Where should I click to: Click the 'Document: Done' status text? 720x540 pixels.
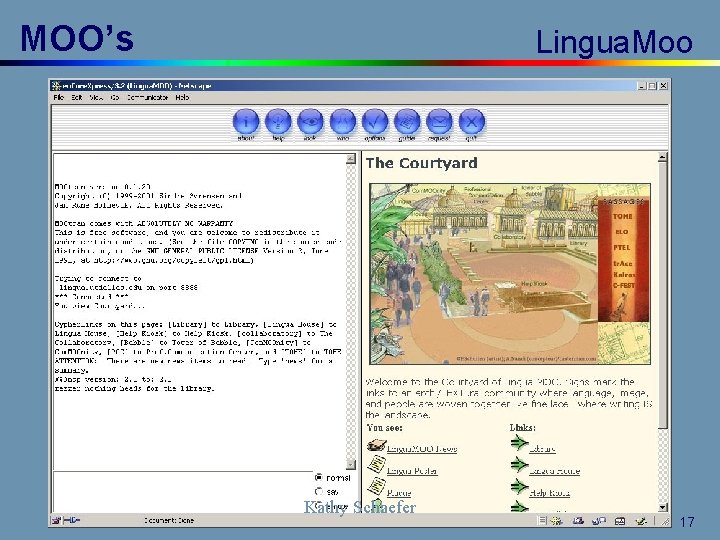tap(169, 520)
